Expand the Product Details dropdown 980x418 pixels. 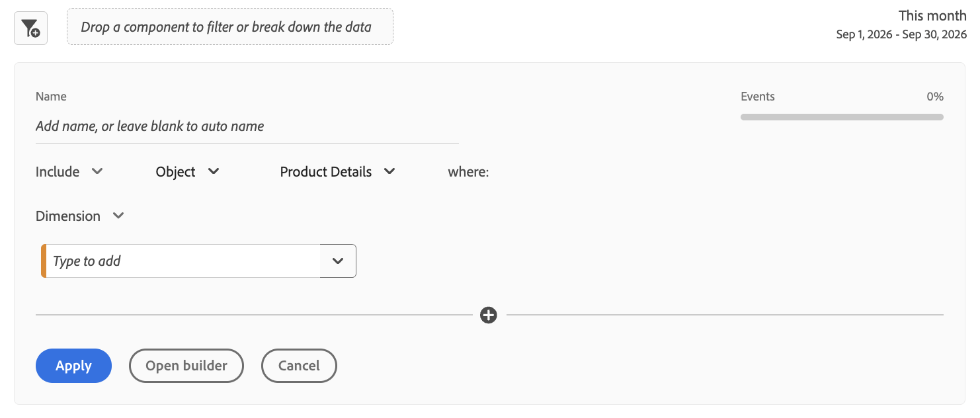point(337,172)
